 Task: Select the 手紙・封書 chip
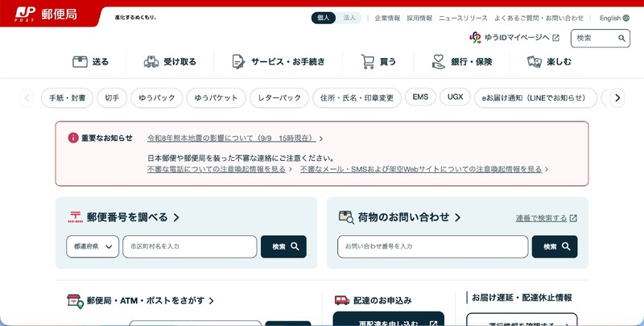point(68,98)
